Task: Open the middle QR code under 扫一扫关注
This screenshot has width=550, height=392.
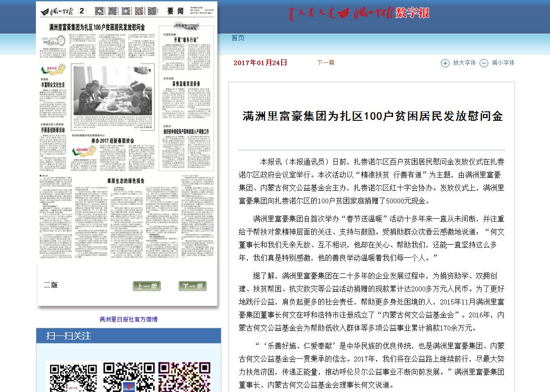Action: [x=129, y=377]
